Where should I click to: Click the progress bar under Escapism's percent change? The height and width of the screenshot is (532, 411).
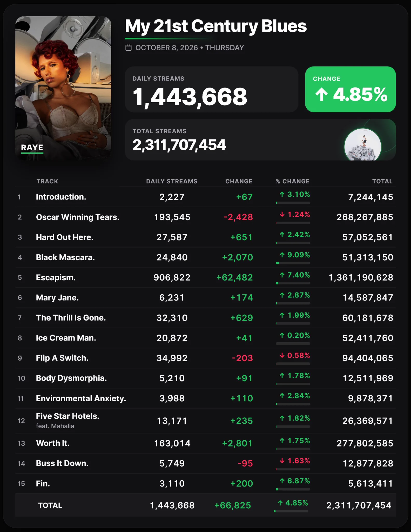(293, 283)
